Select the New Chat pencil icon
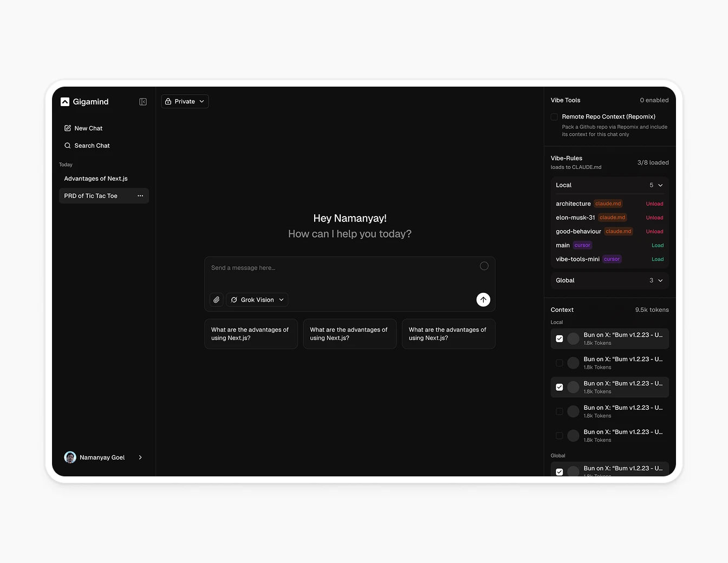728x563 pixels. 67,128
